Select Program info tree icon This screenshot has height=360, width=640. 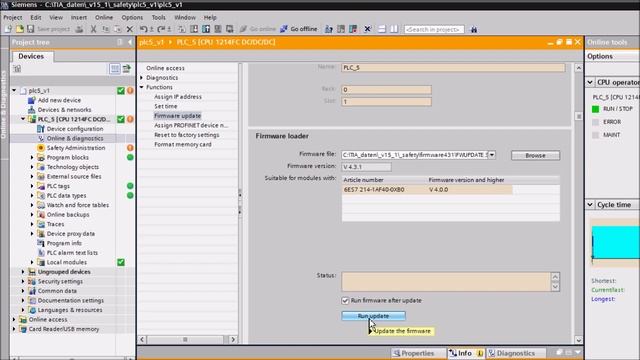click(40, 243)
